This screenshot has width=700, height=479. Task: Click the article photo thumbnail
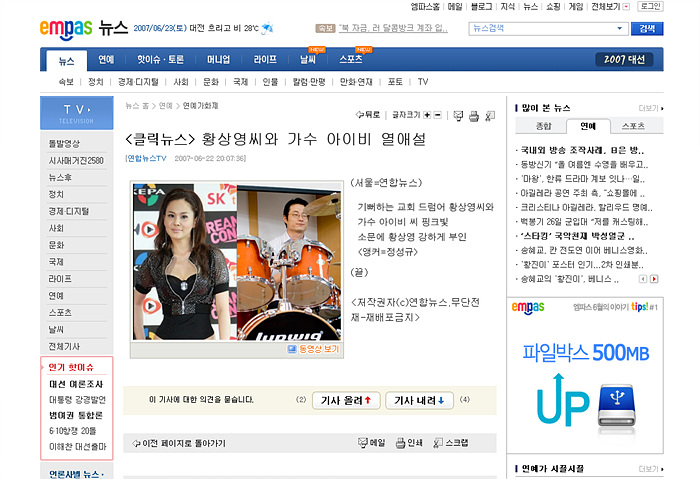click(x=237, y=262)
